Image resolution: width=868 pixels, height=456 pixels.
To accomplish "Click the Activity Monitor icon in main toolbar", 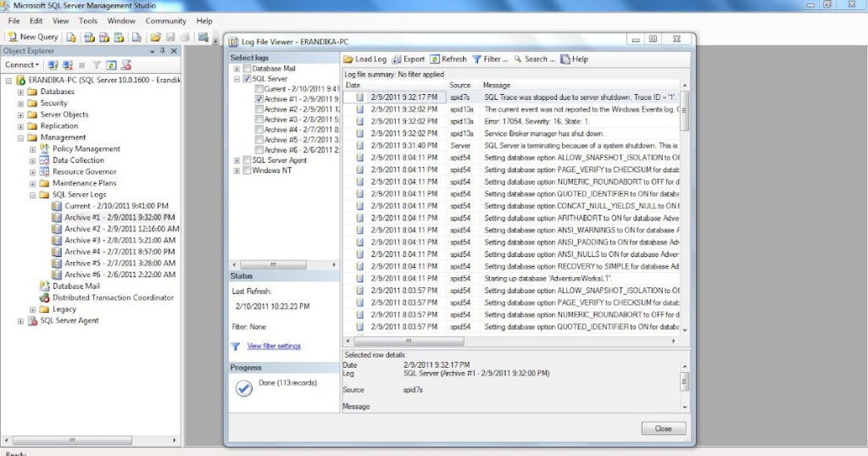I will tap(203, 37).
